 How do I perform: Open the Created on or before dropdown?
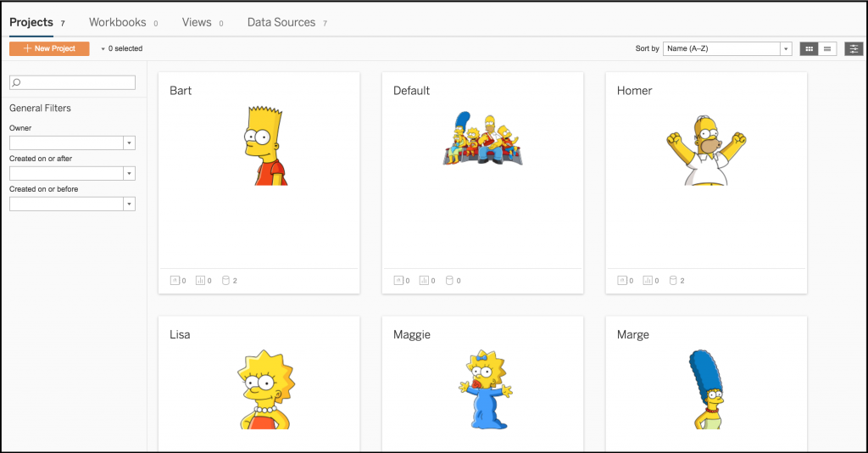coord(73,204)
